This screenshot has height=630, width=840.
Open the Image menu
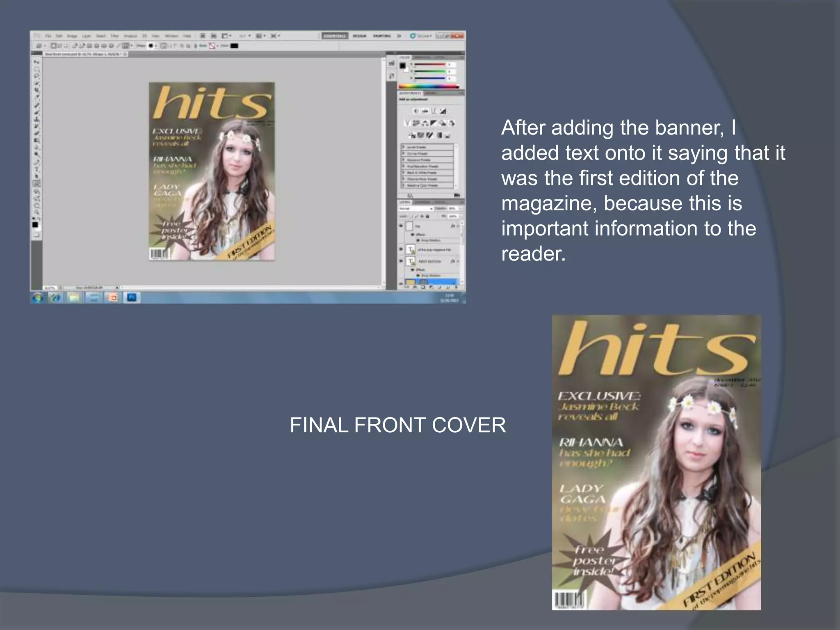point(72,36)
